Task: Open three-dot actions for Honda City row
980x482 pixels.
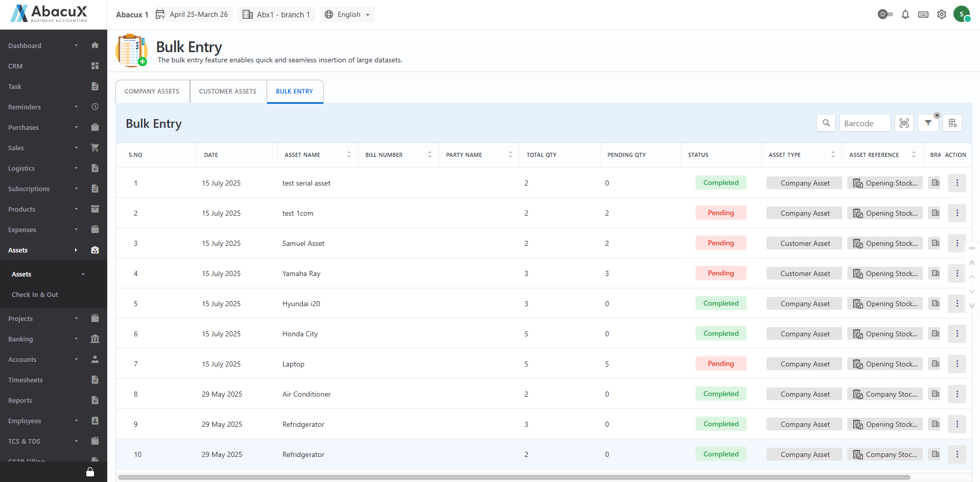Action: pos(957,334)
